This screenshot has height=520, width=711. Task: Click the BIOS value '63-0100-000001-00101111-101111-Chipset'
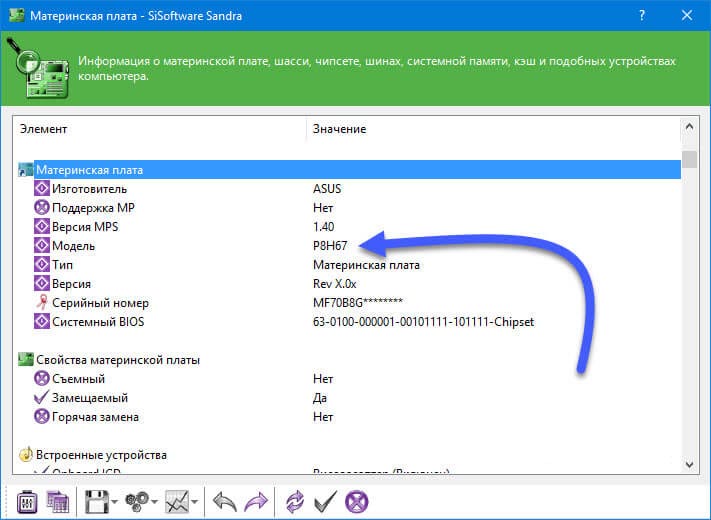click(424, 322)
